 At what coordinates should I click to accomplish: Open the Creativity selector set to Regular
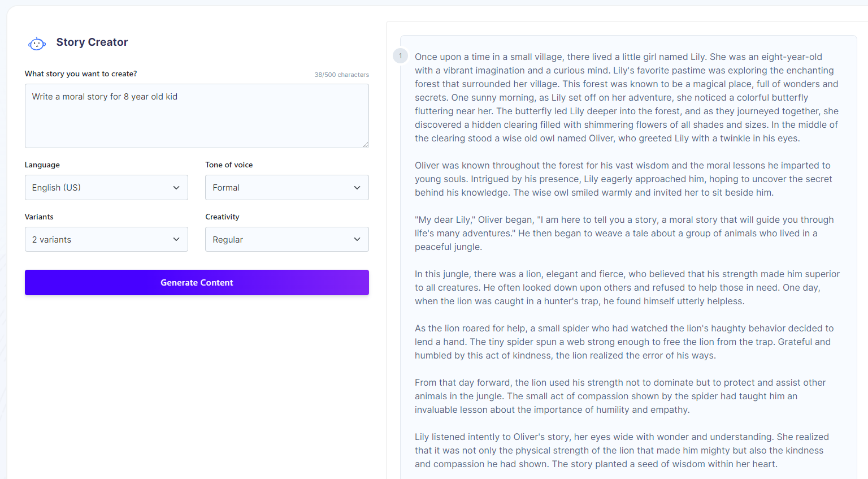tap(287, 239)
